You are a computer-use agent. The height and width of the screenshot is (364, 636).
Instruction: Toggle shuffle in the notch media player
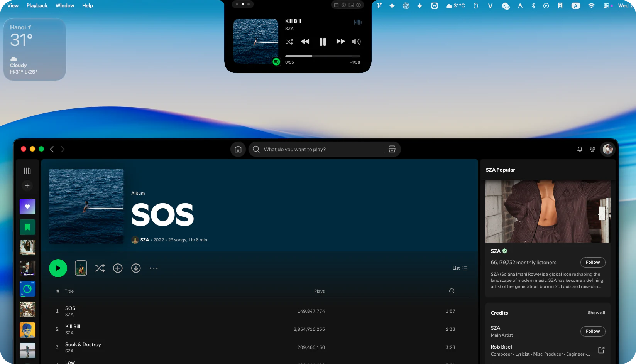(289, 42)
